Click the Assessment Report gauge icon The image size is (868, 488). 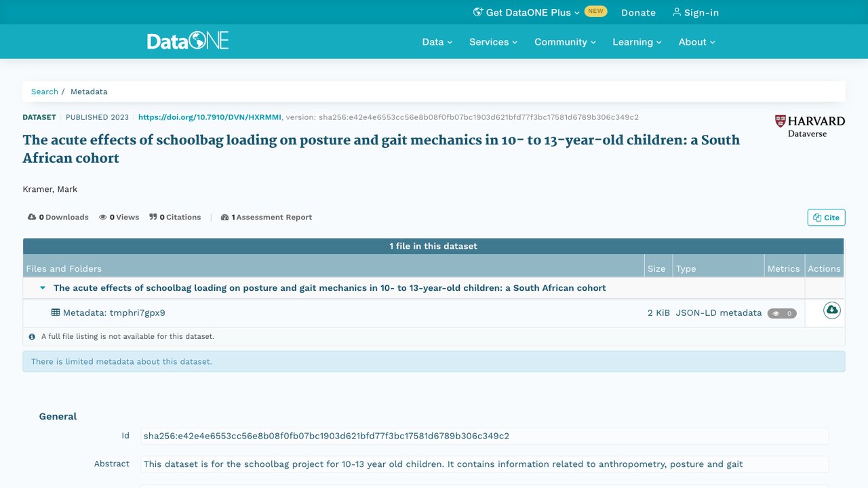pos(225,218)
